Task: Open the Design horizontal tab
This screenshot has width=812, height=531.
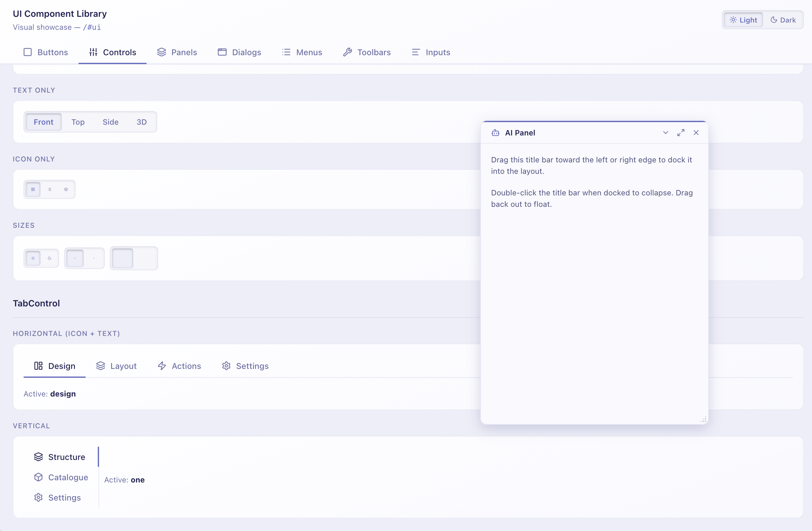Action: click(55, 366)
